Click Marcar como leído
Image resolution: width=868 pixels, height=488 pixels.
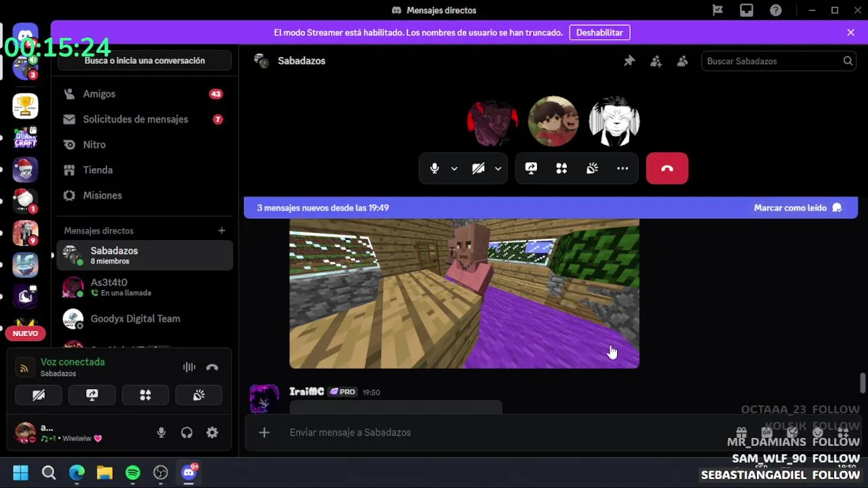(797, 208)
